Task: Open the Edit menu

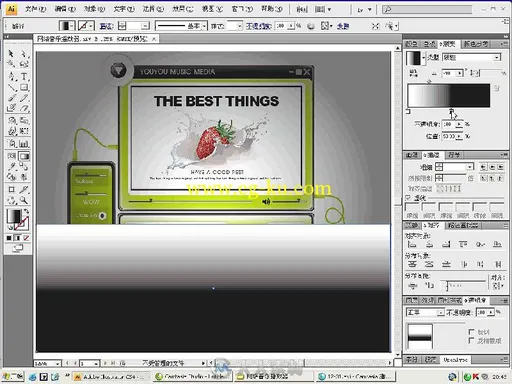Action: pyautogui.click(x=65, y=9)
